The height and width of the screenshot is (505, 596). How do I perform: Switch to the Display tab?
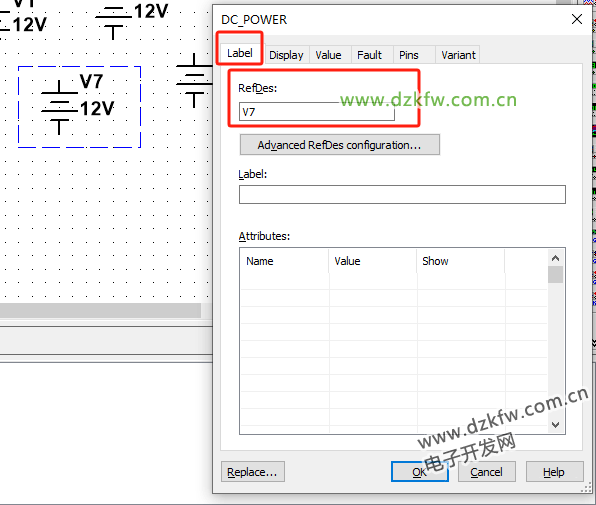click(286, 55)
